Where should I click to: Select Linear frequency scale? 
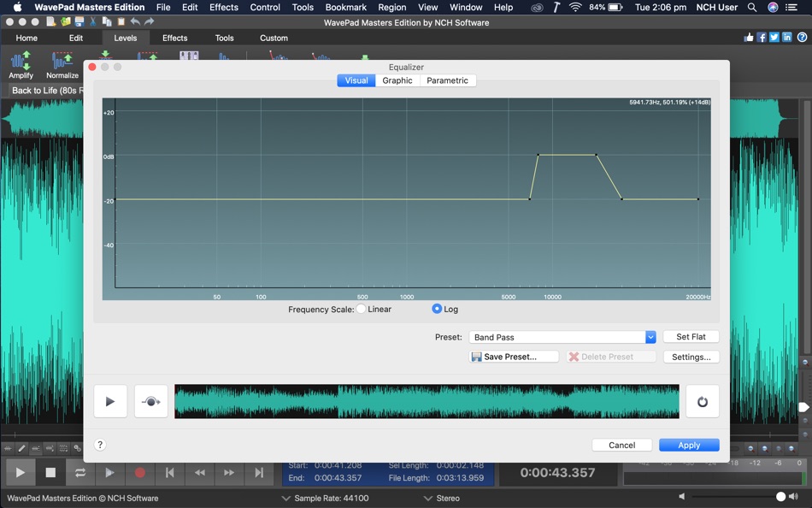(x=361, y=309)
